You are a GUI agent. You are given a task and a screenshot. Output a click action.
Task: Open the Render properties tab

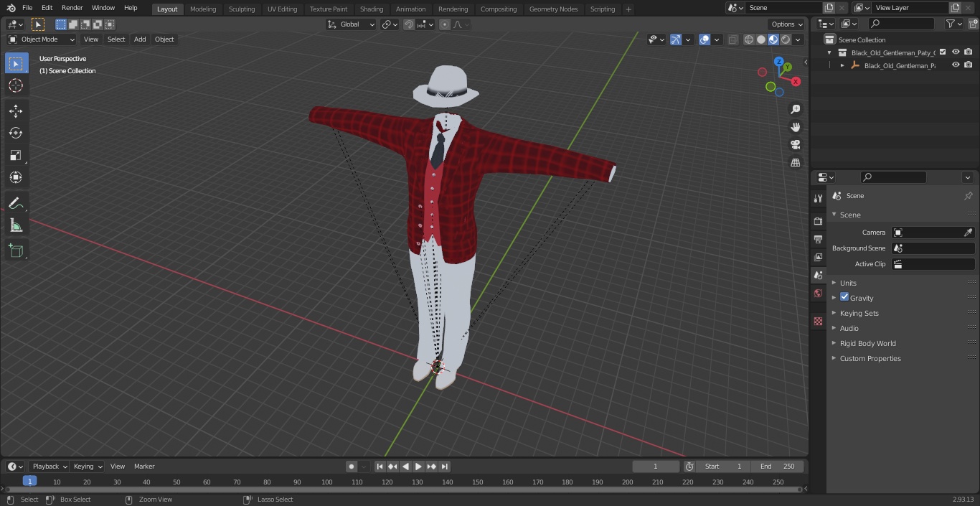pos(818,221)
